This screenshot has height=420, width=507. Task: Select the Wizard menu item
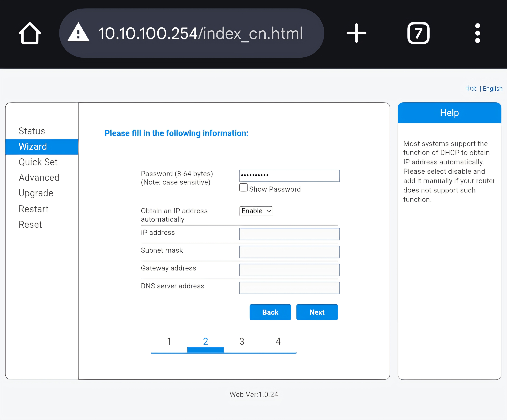coord(42,147)
